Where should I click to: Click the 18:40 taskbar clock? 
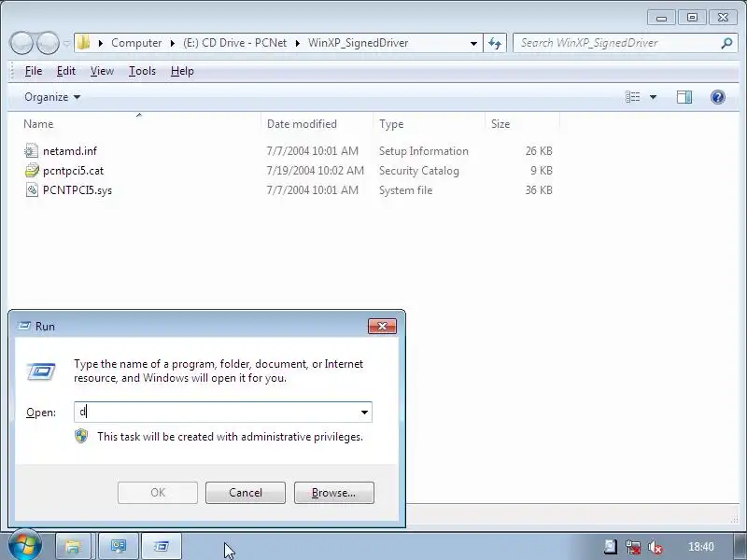[x=701, y=547]
